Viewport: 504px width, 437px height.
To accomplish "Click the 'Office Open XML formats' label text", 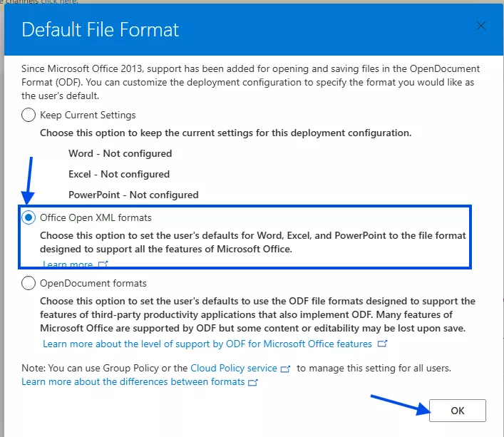I will [x=96, y=217].
